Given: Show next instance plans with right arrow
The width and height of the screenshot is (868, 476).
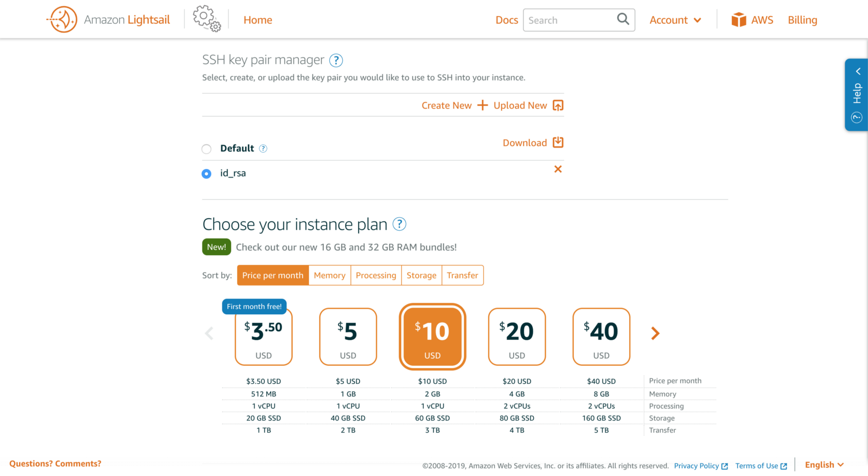Looking at the screenshot, I should [x=655, y=333].
